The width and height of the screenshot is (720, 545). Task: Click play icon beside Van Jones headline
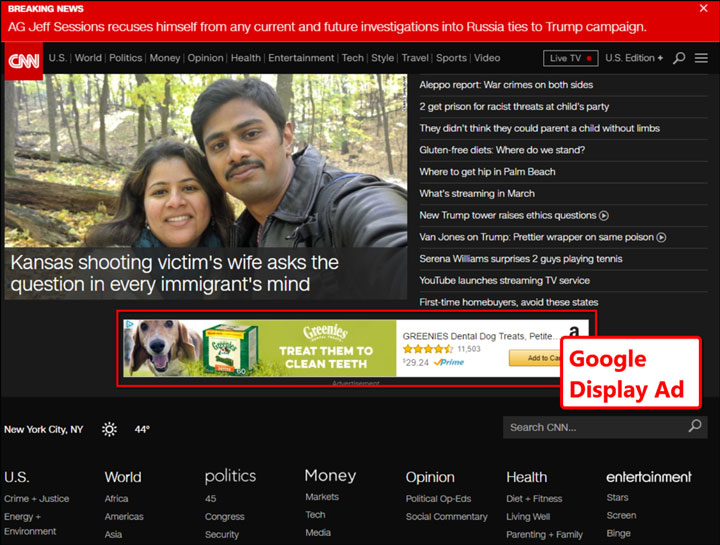tap(662, 237)
